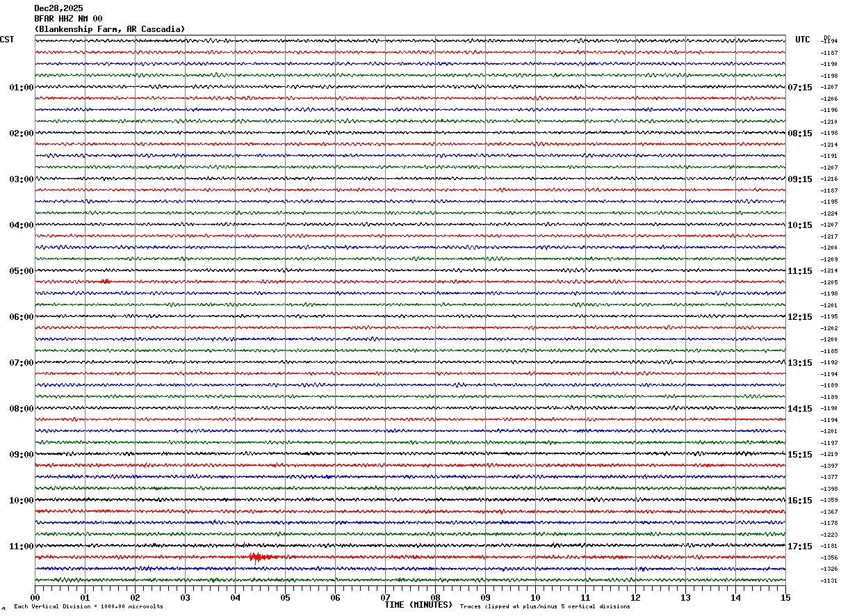The width and height of the screenshot is (841, 616).
Task: Click the 06:00 CST time label
Action: 22,317
